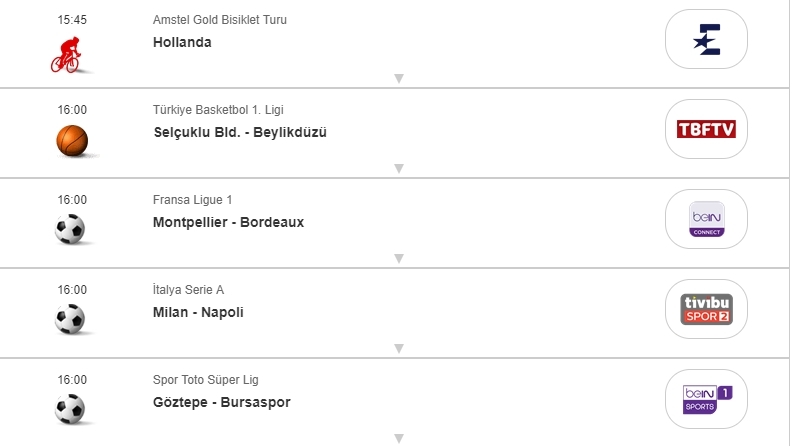Expand the Göztepe - Bursaspor match details
The width and height of the screenshot is (792, 446).
(398, 438)
